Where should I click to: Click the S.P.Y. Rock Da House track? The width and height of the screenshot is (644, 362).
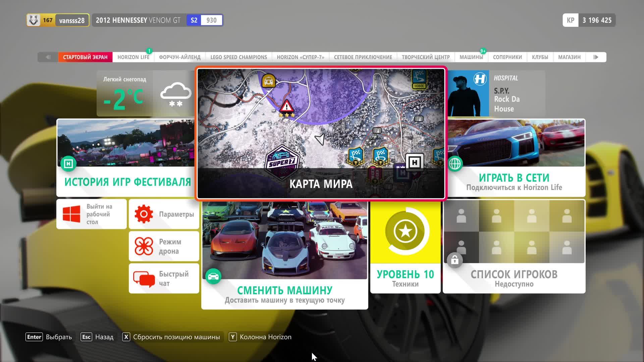507,100
